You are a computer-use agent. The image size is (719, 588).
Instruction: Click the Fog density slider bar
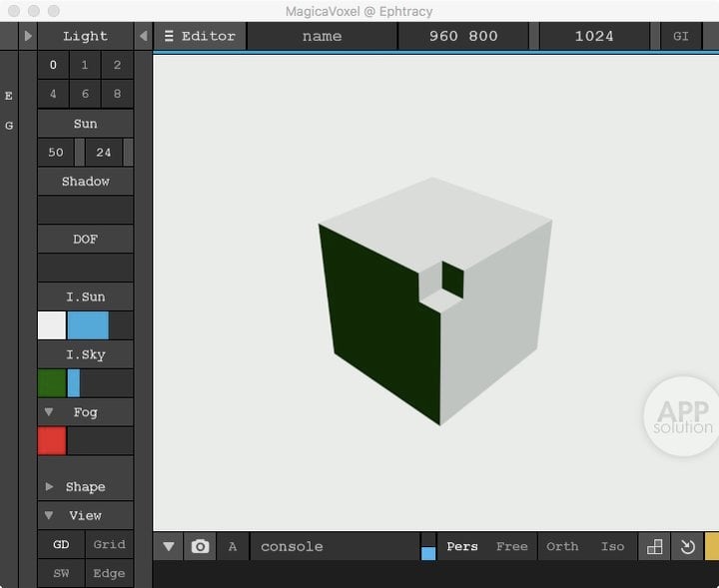[x=100, y=441]
